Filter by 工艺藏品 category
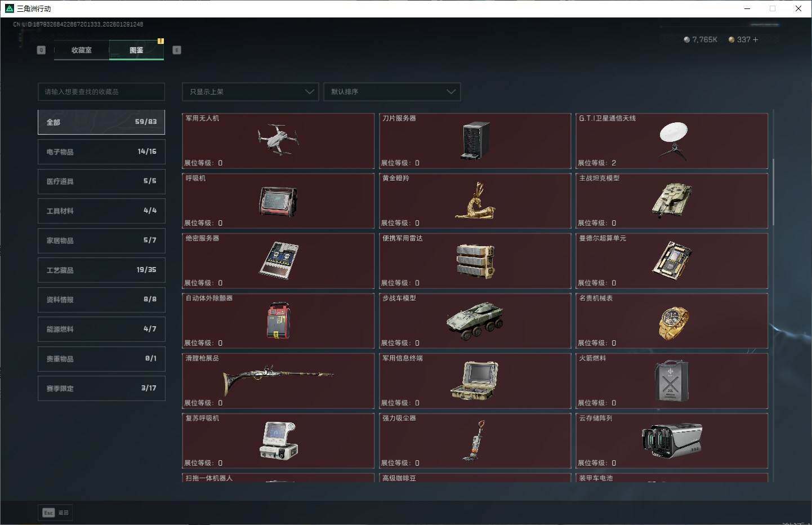Screen dimensions: 812x525 (101, 270)
